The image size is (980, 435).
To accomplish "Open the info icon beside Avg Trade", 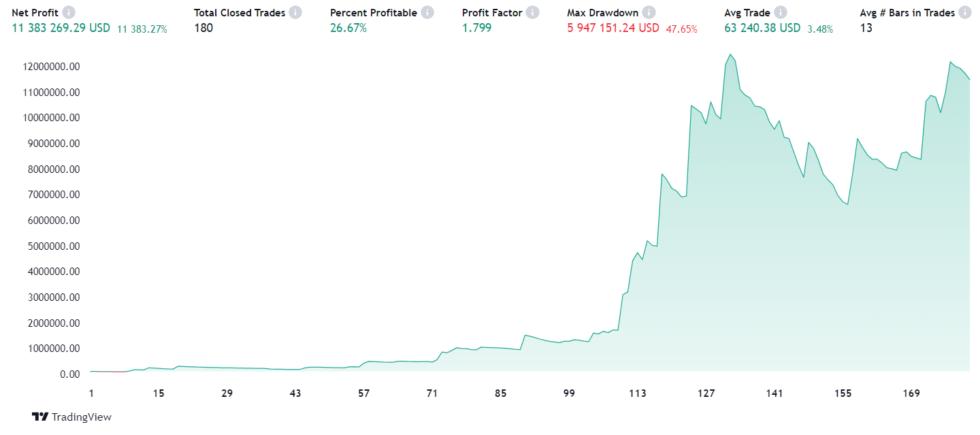I will [781, 12].
